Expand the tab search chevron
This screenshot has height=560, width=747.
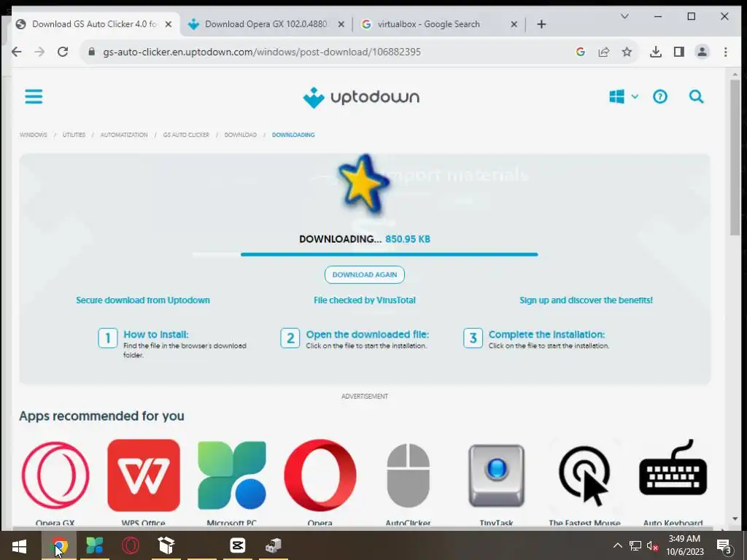click(624, 16)
